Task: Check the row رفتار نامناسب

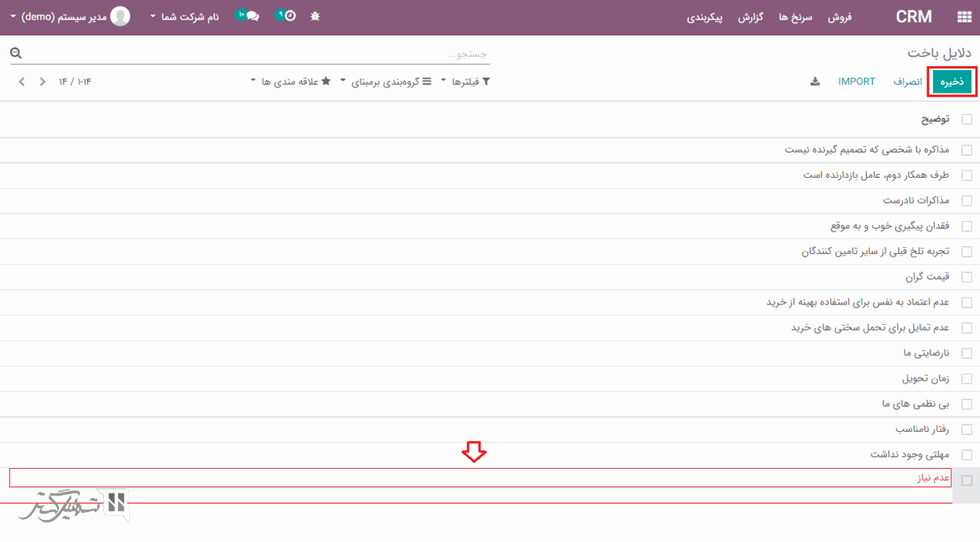Action: pos(967,430)
